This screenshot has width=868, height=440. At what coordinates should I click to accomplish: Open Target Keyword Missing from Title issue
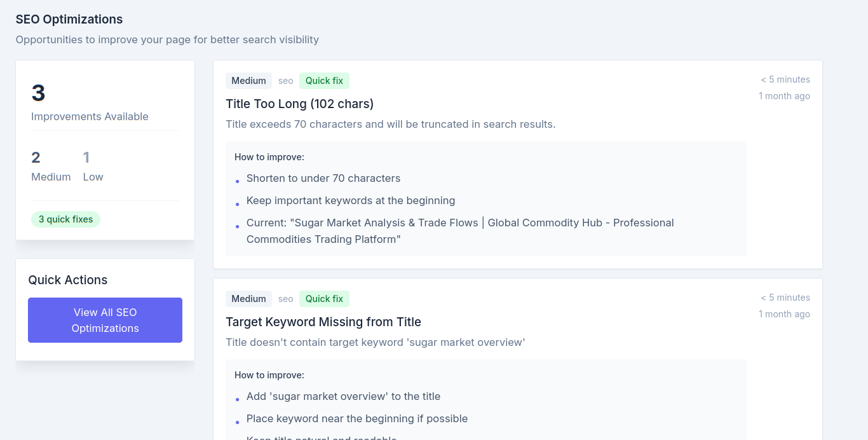(x=323, y=322)
